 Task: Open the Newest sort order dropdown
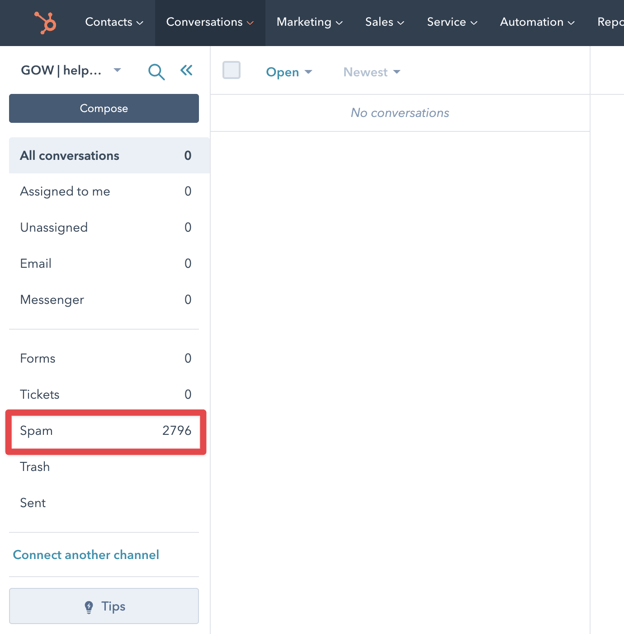[x=371, y=72]
